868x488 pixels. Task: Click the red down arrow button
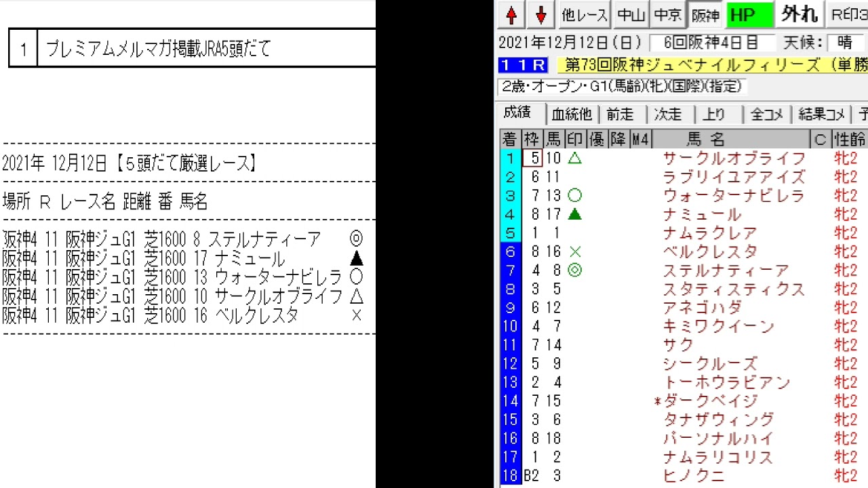coord(541,14)
